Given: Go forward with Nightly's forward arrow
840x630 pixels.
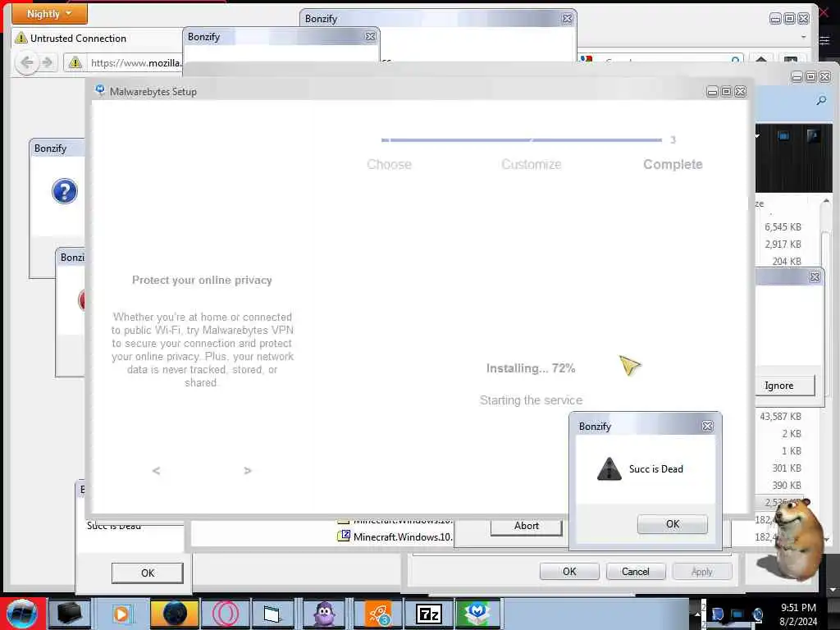Looking at the screenshot, I should (48, 62).
